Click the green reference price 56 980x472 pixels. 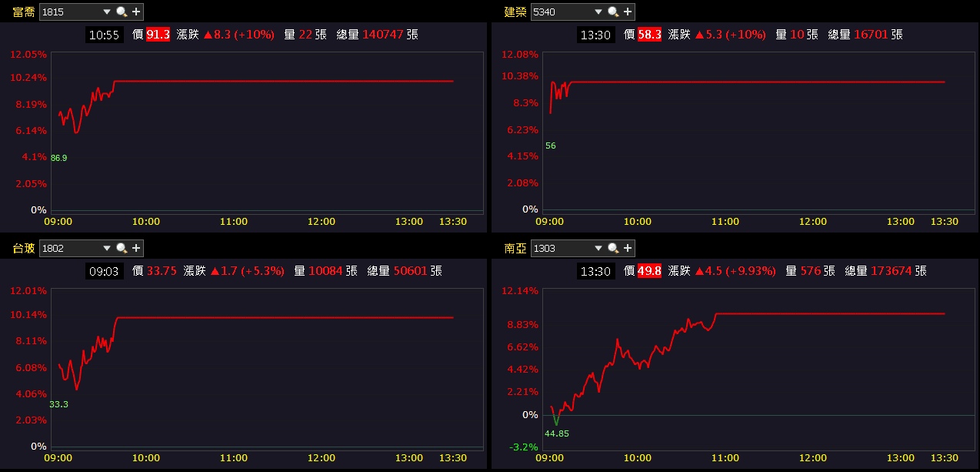pos(550,146)
